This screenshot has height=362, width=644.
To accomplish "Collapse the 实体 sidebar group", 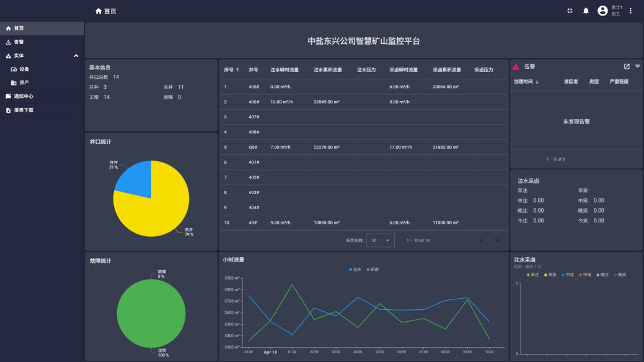I will [76, 56].
